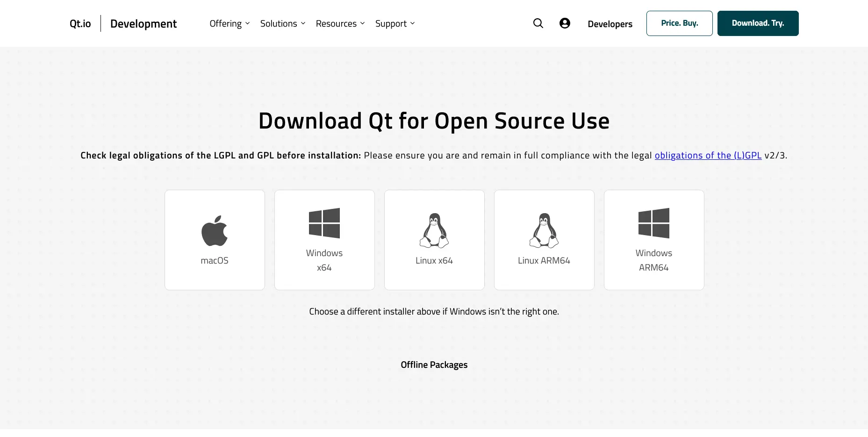868x437 pixels.
Task: Click the 'Choose a different installer above' note
Action: 434,311
